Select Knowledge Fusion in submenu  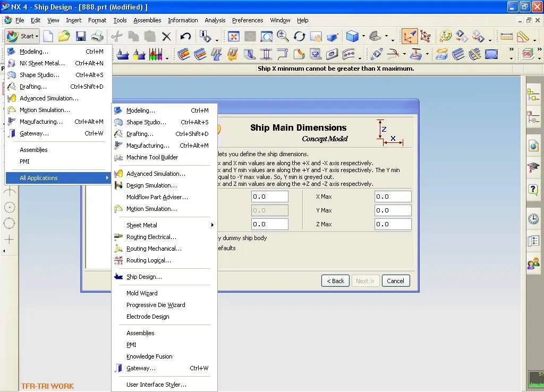pos(165,356)
